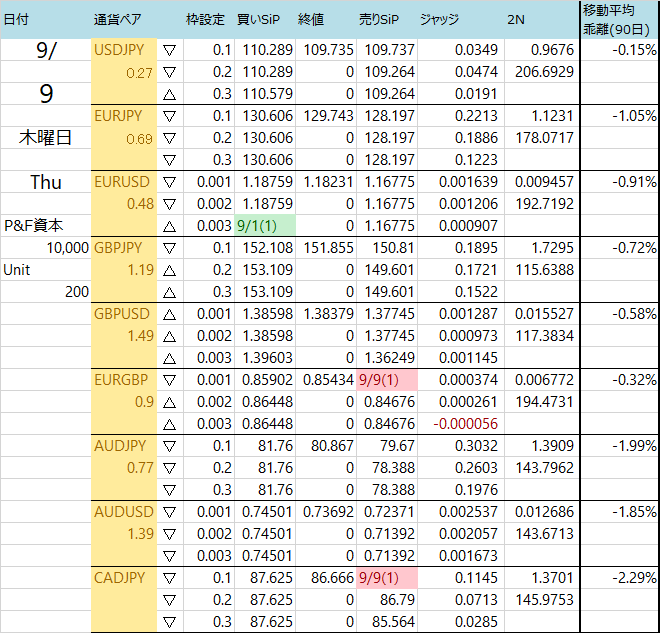This screenshot has width=660, height=633.
Task: Select the buy SiP value 1.39603
Action: 267,358
